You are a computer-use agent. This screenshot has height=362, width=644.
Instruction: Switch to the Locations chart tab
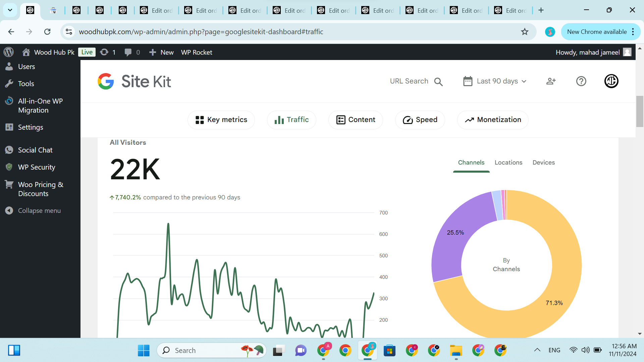pos(508,163)
